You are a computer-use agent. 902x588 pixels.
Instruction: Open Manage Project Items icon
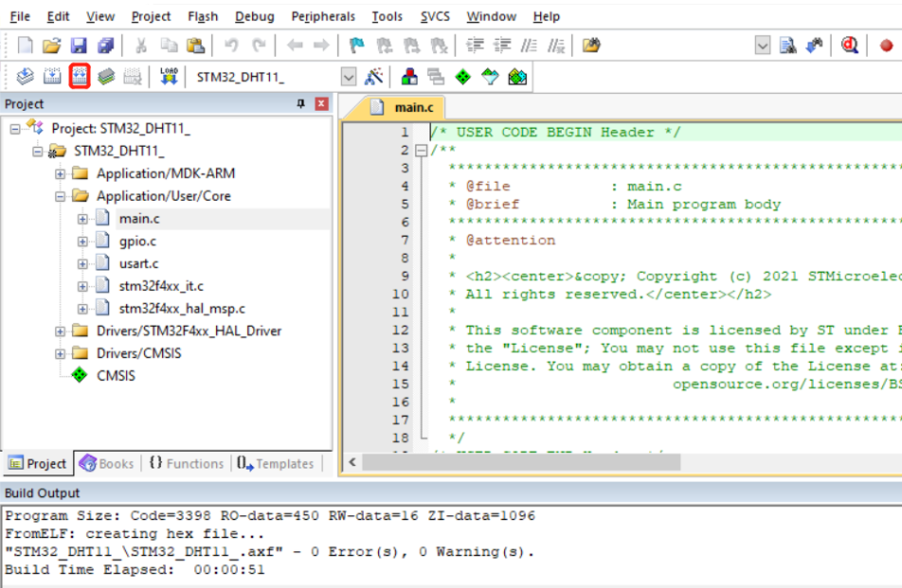click(x=409, y=77)
